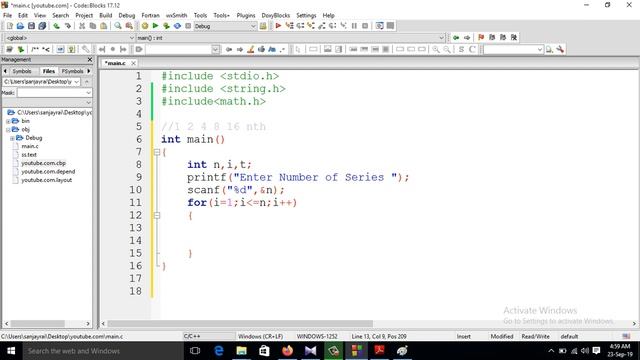Click the Paste clipboard icon
The width and height of the screenshot is (640, 360).
pyautogui.click(x=104, y=26)
